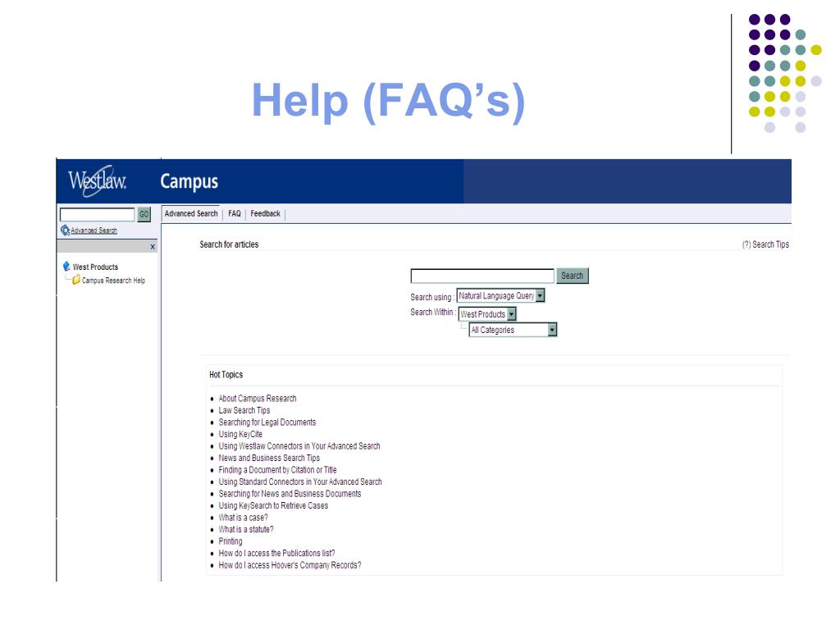
Task: Open the FAQ tab
Action: (x=234, y=213)
